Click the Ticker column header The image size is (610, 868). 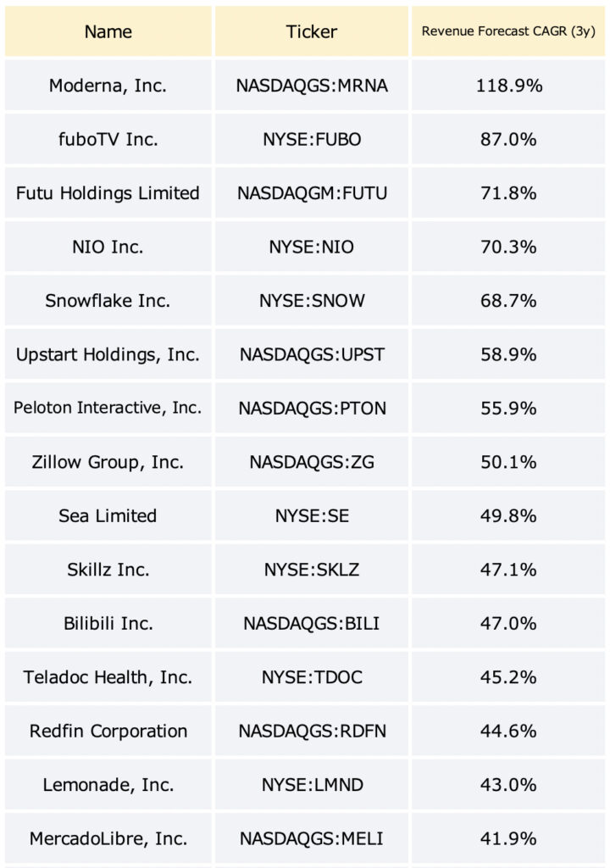[x=312, y=31]
